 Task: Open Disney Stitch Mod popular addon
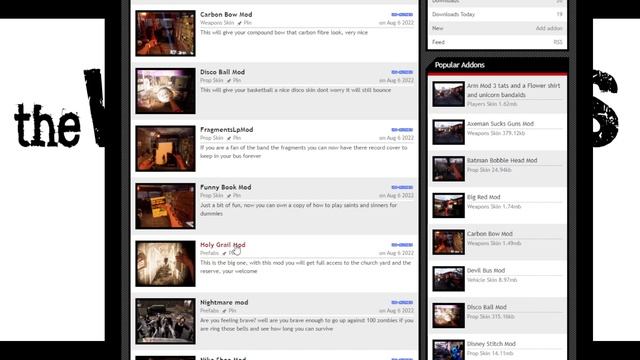click(x=491, y=344)
